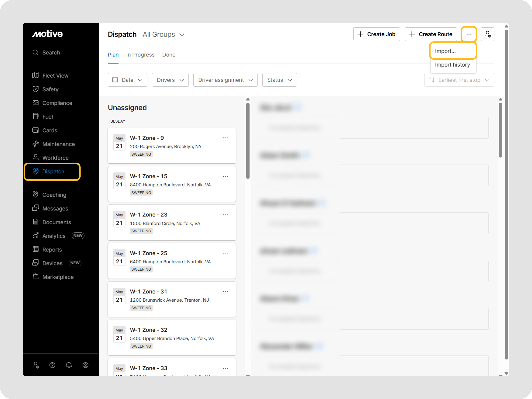The height and width of the screenshot is (399, 532).
Task: Open options for W-1 Zone - 9 job
Action: [225, 138]
